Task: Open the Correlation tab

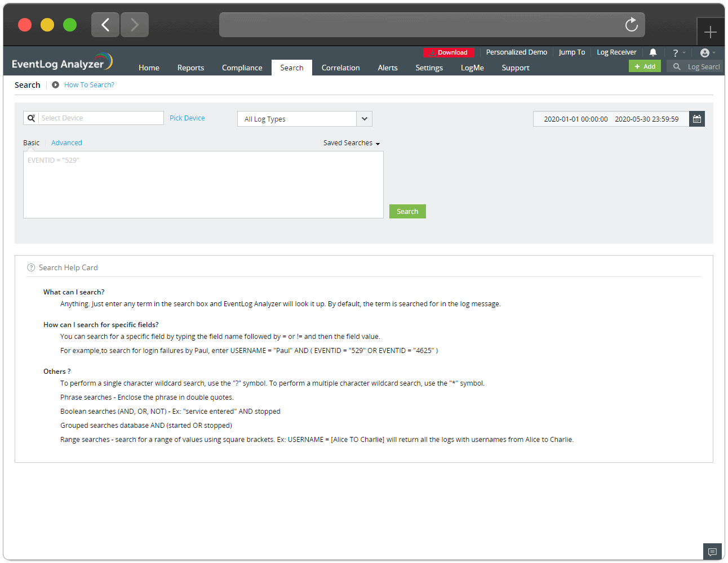Action: click(x=340, y=68)
